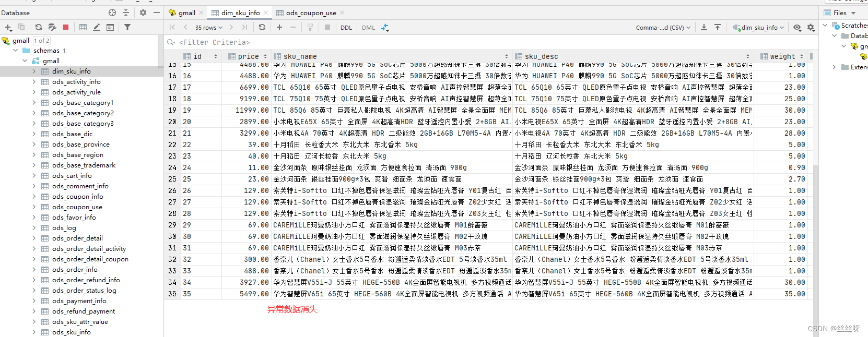The height and width of the screenshot is (337, 868).
Task: Click the DML button
Action: (368, 28)
